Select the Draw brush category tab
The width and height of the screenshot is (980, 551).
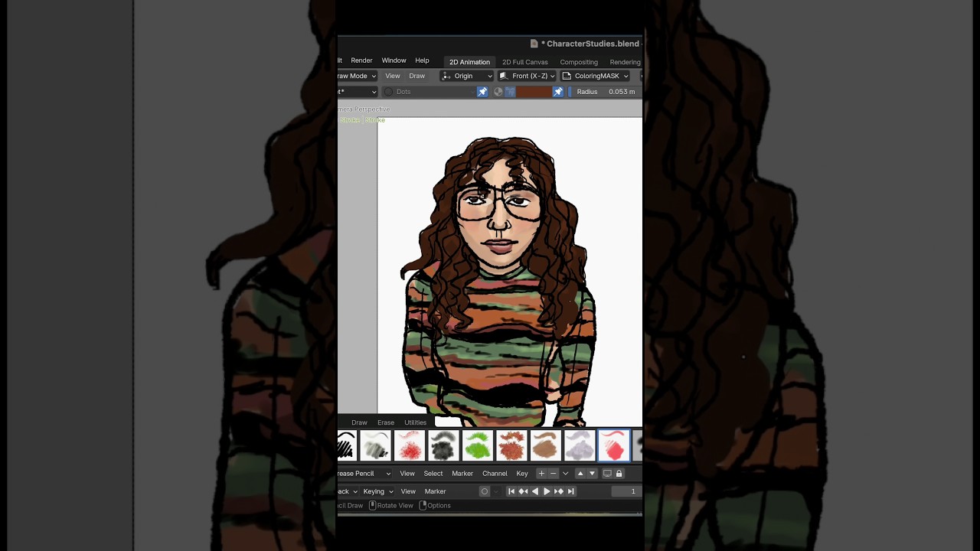[x=359, y=422]
